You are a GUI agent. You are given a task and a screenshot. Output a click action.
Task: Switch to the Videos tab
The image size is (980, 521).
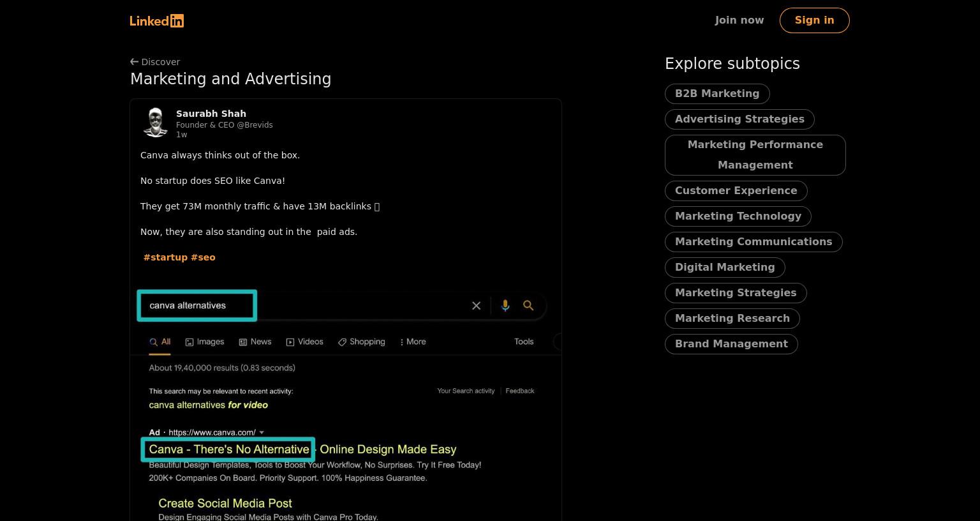pos(305,342)
